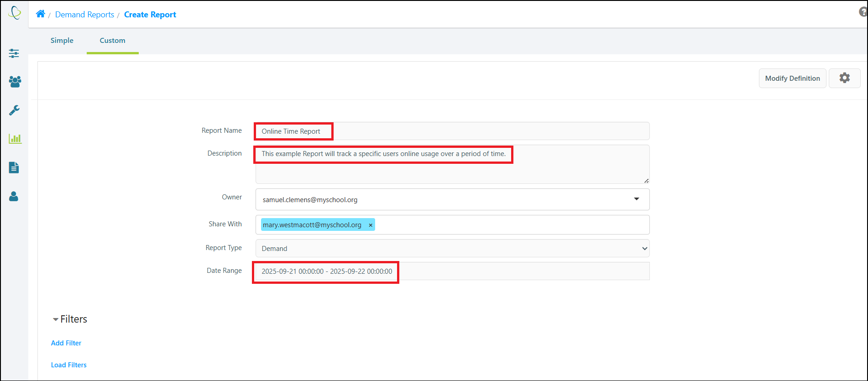Click the Share With label

click(225, 224)
